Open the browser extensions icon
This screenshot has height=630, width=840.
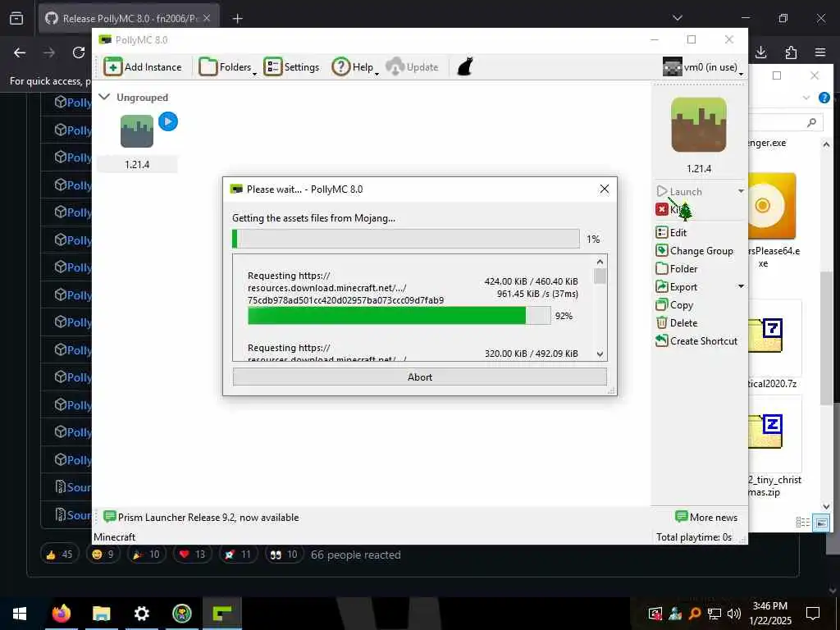[791, 52]
